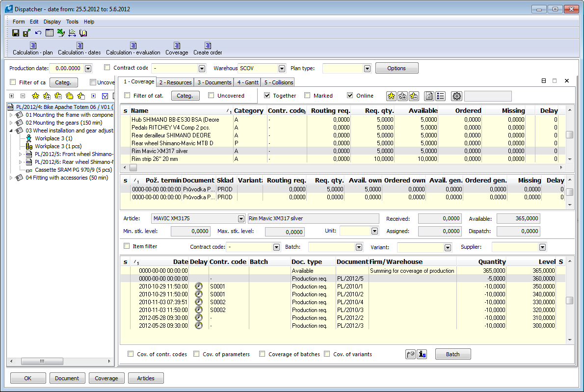Click the Articles button at bottom
584x392 pixels.
(146, 378)
